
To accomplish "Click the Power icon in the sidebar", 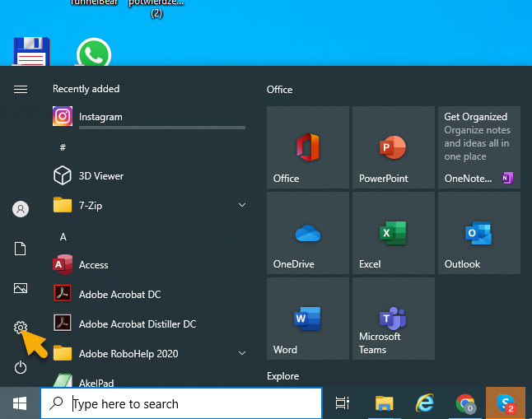I will coord(21,367).
